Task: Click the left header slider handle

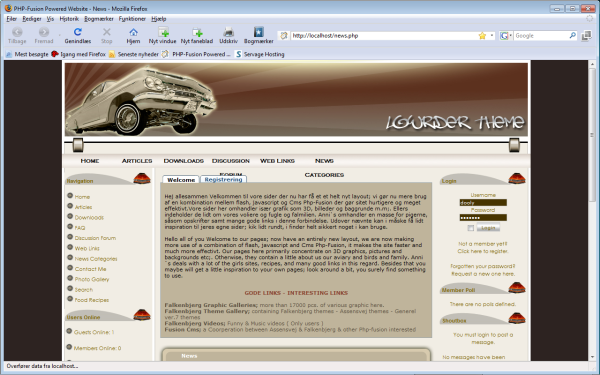Action: click(78, 145)
